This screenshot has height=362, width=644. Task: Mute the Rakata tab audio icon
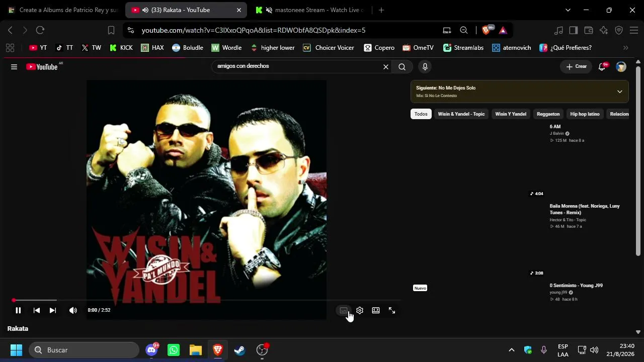(x=145, y=10)
